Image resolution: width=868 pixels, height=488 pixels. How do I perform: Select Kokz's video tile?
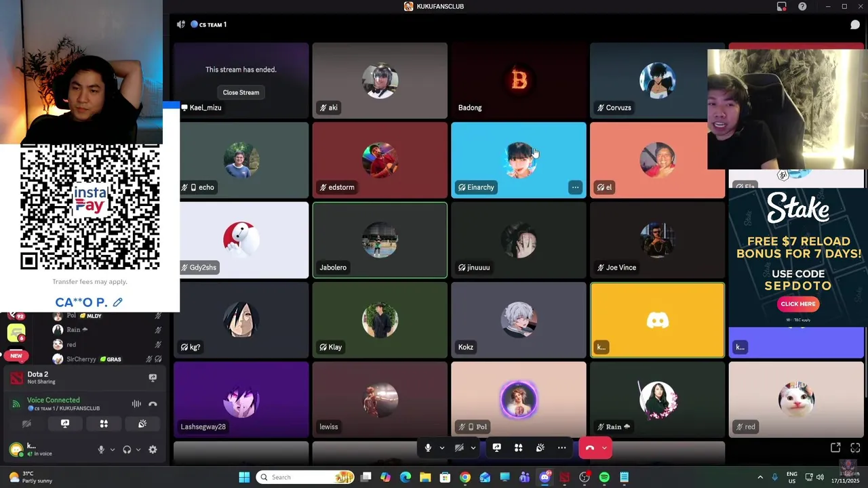click(519, 320)
